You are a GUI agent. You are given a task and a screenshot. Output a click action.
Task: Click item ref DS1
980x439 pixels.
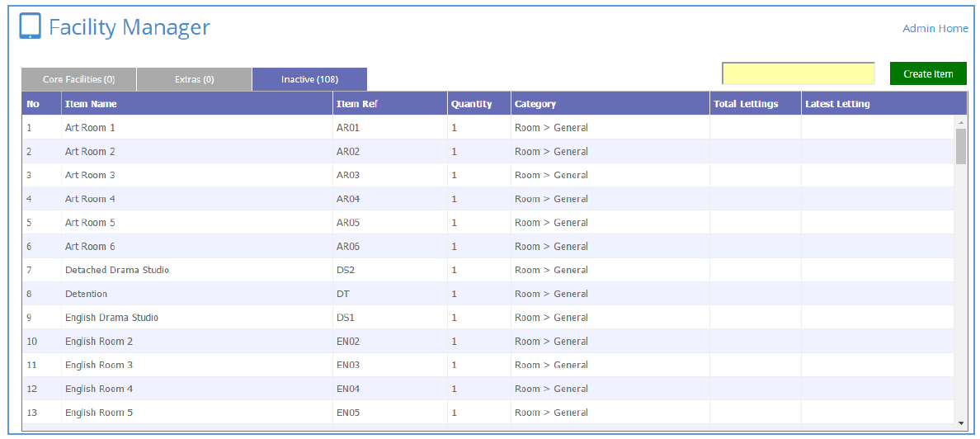click(x=346, y=318)
